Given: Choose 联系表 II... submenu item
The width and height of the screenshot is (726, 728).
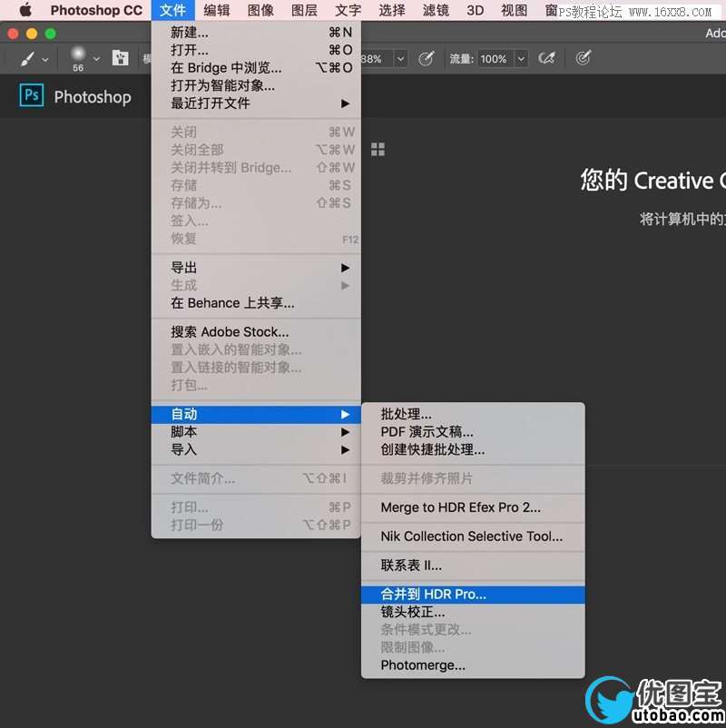Looking at the screenshot, I should 473,565.
